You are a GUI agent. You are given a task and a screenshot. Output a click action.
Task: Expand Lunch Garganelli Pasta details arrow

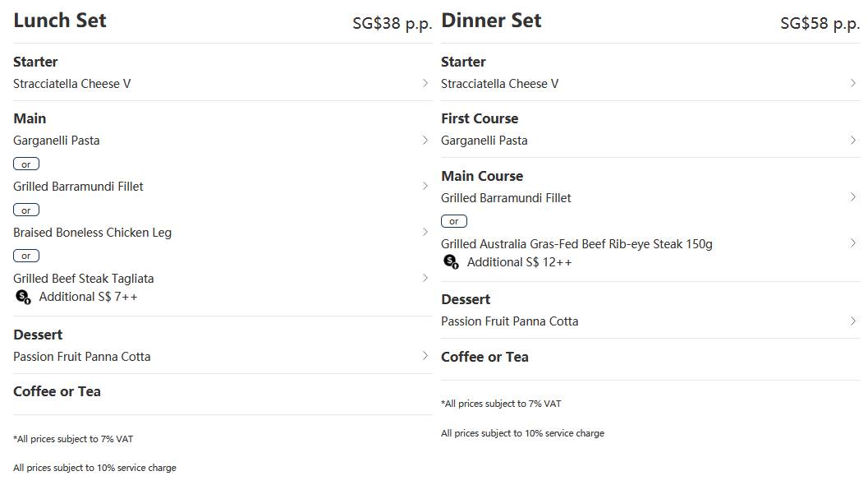(x=425, y=141)
